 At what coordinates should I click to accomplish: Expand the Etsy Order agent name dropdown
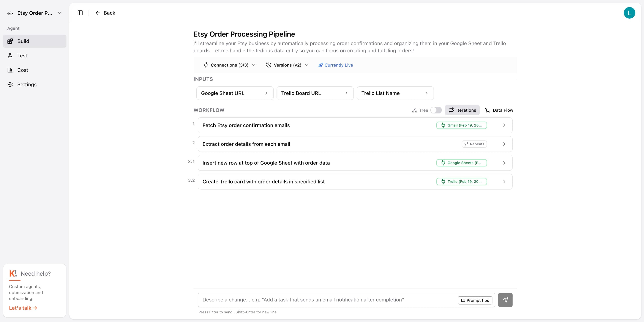[x=59, y=13]
